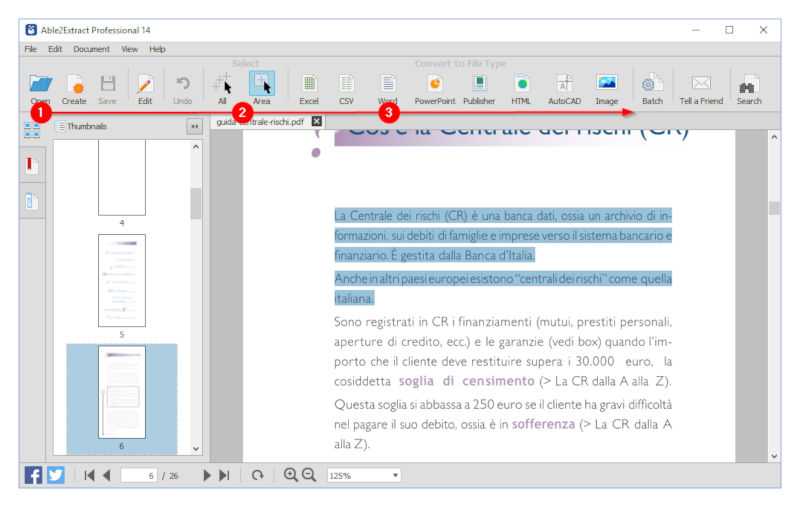Convert selection to CSV
Viewport: 800px width, 507px height.
point(346,89)
